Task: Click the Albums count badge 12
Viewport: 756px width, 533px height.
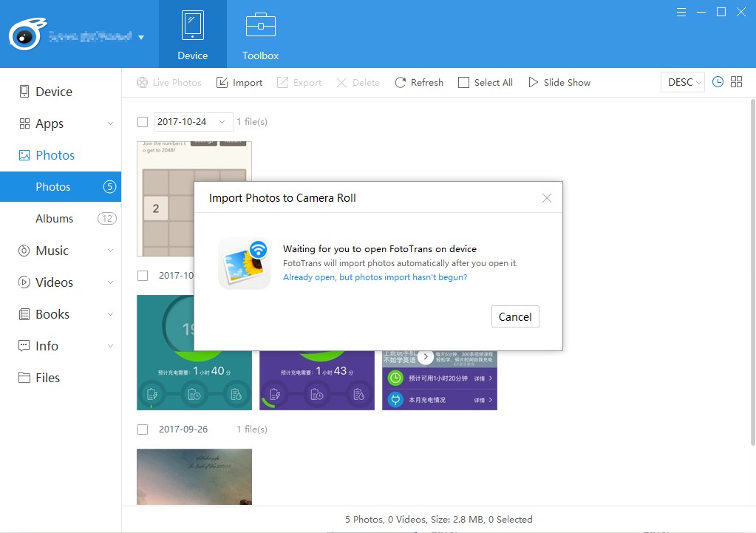Action: coord(107,219)
